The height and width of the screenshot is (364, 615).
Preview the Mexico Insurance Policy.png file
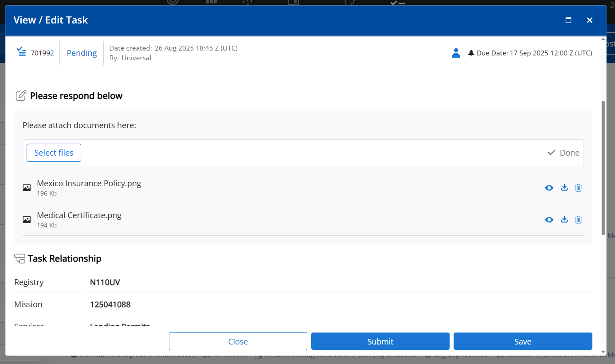[x=549, y=188]
